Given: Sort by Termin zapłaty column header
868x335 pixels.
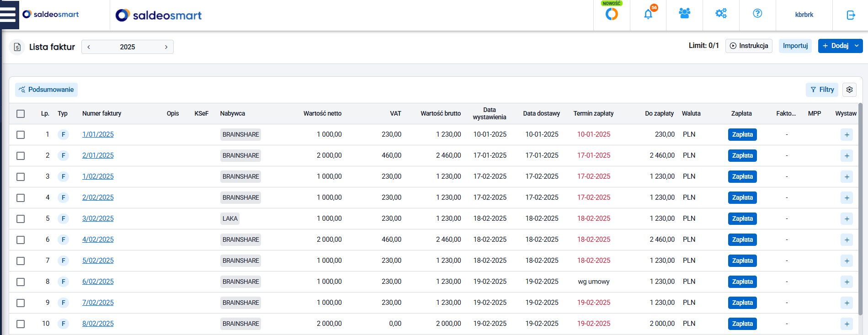Looking at the screenshot, I should tap(593, 113).
